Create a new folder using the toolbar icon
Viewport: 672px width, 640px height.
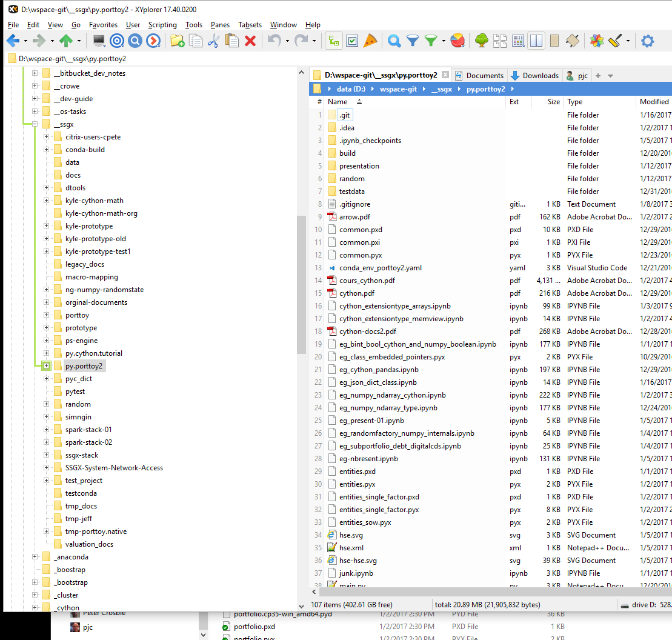[176, 41]
